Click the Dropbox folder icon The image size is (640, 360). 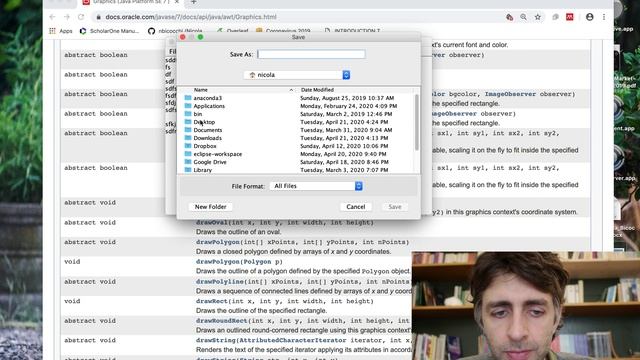tap(188, 146)
